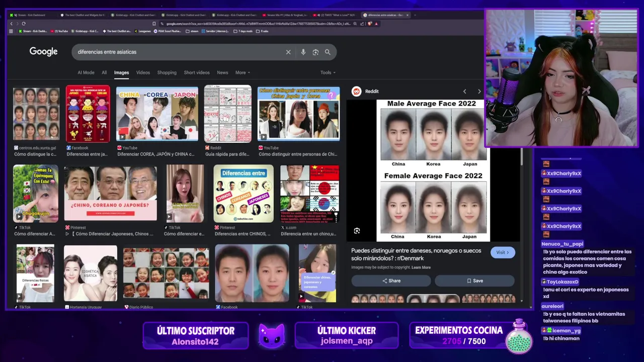The height and width of the screenshot is (362, 644).
Task: Start voice search via the microphone icon
Action: pyautogui.click(x=303, y=52)
